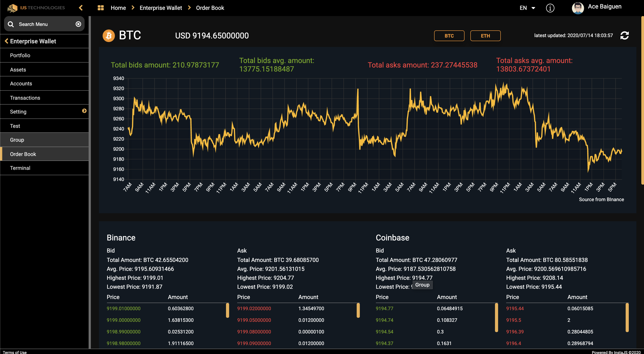The height and width of the screenshot is (354, 644).
Task: Switch order book to BTC
Action: pos(449,36)
